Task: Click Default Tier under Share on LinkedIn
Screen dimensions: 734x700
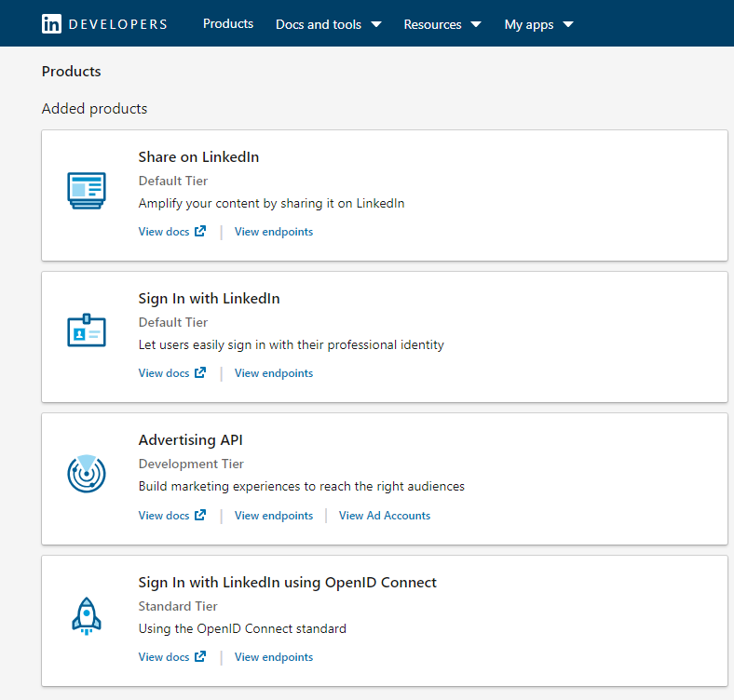Action: (x=173, y=181)
